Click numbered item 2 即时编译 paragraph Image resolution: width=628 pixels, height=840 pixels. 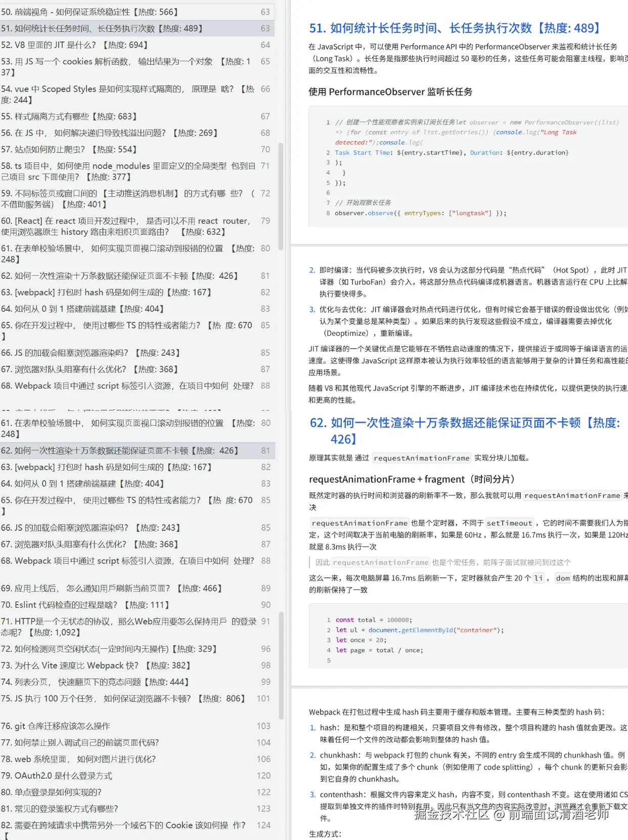(x=468, y=282)
